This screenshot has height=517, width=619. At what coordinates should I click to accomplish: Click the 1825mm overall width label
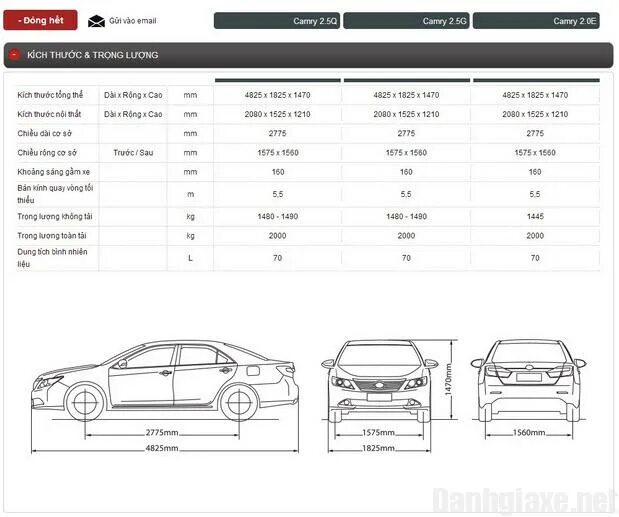pyautogui.click(x=379, y=448)
